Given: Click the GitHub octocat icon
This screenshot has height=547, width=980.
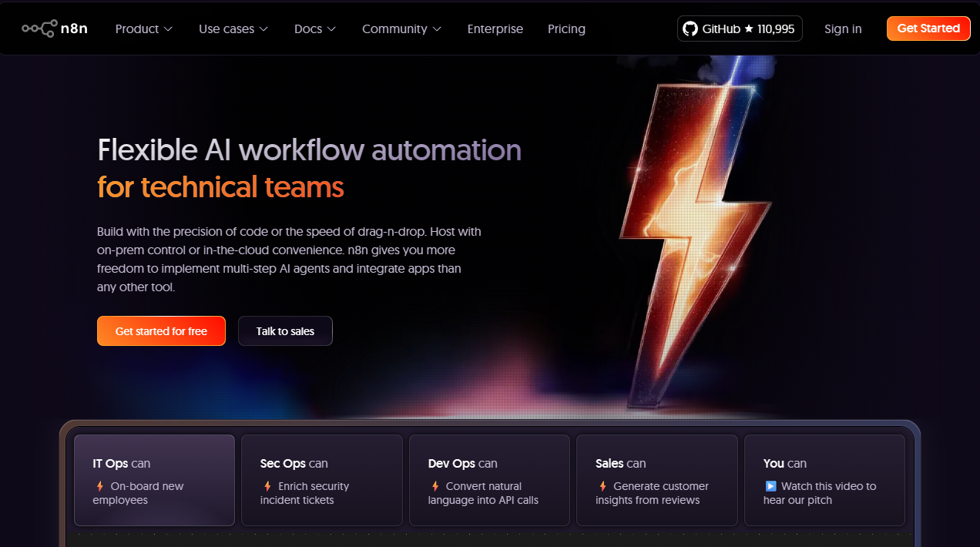Looking at the screenshot, I should click(690, 29).
